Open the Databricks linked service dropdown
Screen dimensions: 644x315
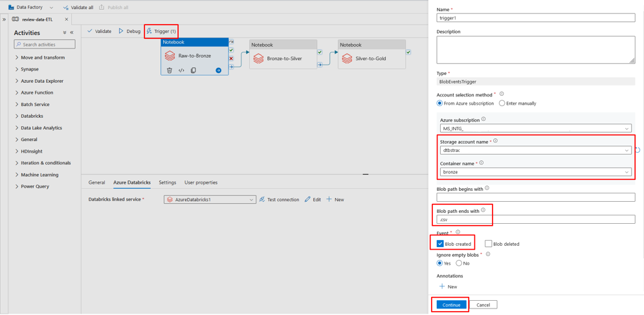210,200
